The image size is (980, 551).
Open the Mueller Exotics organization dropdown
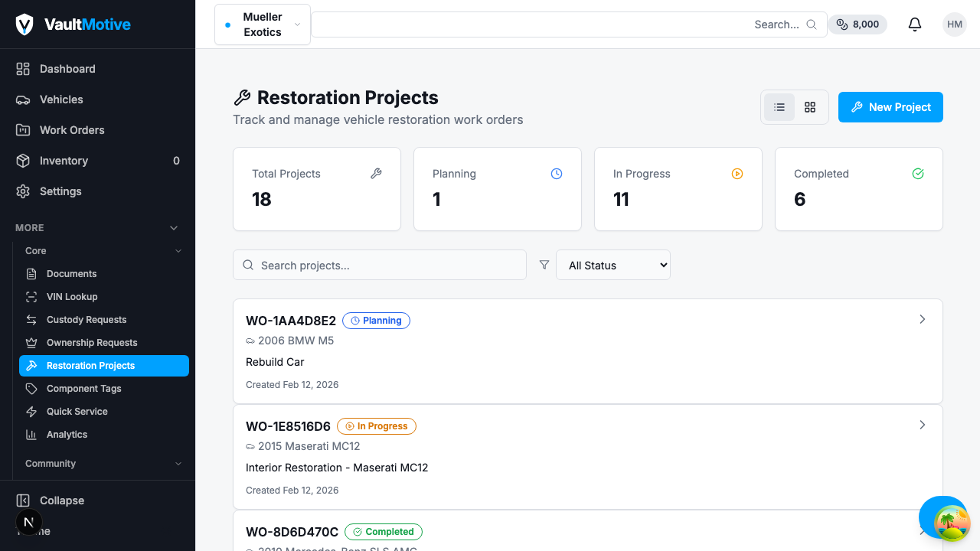point(263,24)
